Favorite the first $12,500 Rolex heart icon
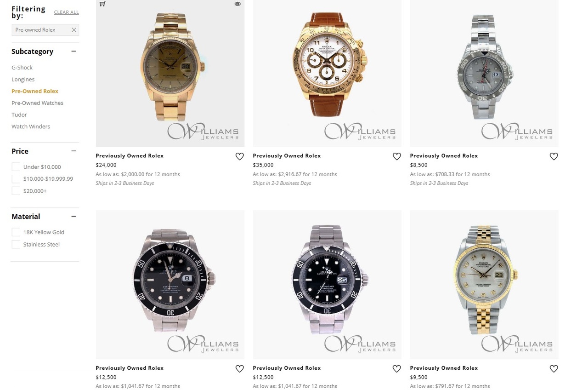The image size is (588, 390). click(x=240, y=369)
